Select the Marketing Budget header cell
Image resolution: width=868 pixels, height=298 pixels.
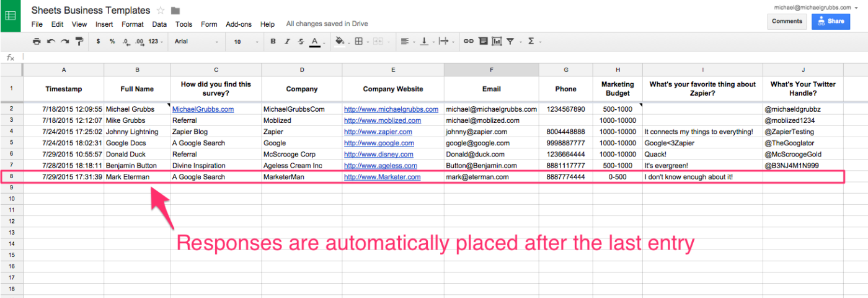click(618, 89)
